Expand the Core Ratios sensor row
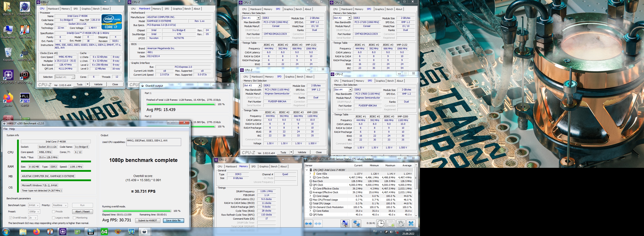 [310, 211]
